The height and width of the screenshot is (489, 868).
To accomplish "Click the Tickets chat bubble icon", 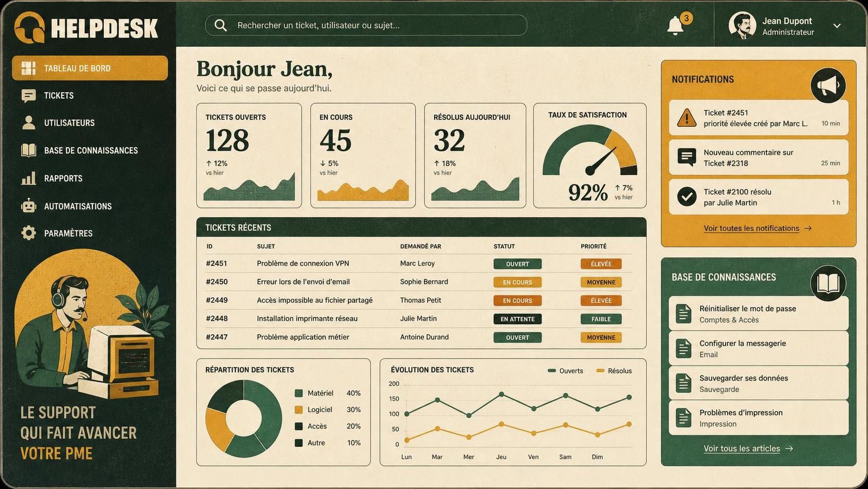I will (x=29, y=96).
